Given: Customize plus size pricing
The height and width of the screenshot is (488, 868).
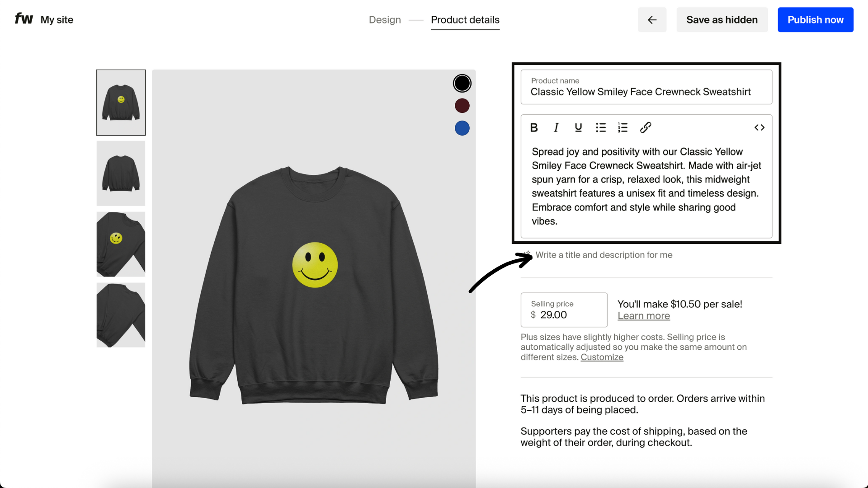Looking at the screenshot, I should (x=602, y=357).
